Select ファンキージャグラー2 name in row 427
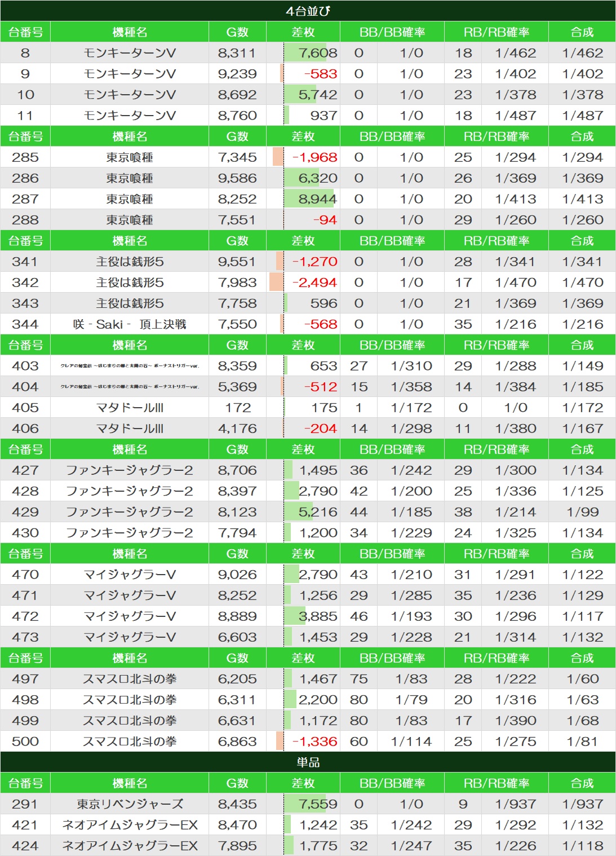This screenshot has height=856, width=616. [130, 470]
